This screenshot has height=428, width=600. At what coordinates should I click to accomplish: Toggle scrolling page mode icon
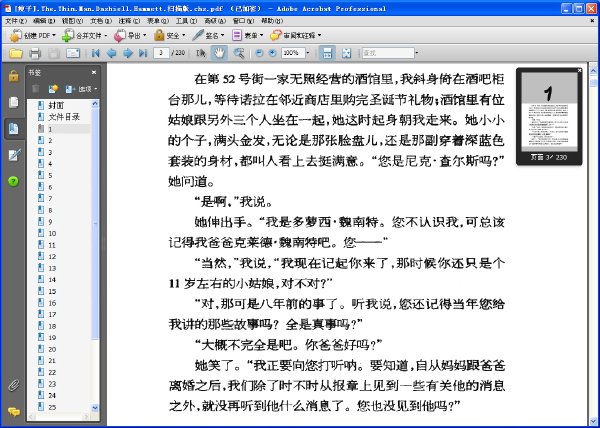327,53
